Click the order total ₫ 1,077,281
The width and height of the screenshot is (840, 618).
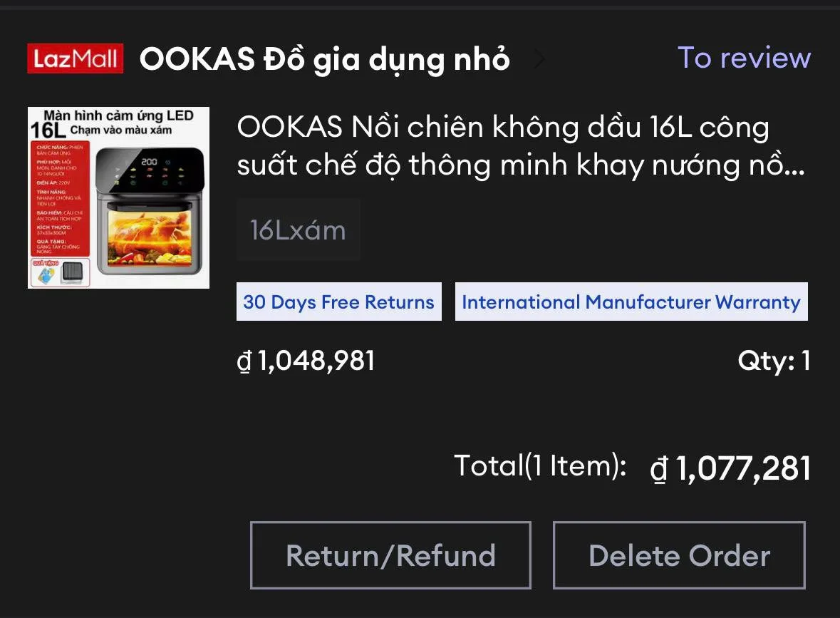[x=730, y=468]
